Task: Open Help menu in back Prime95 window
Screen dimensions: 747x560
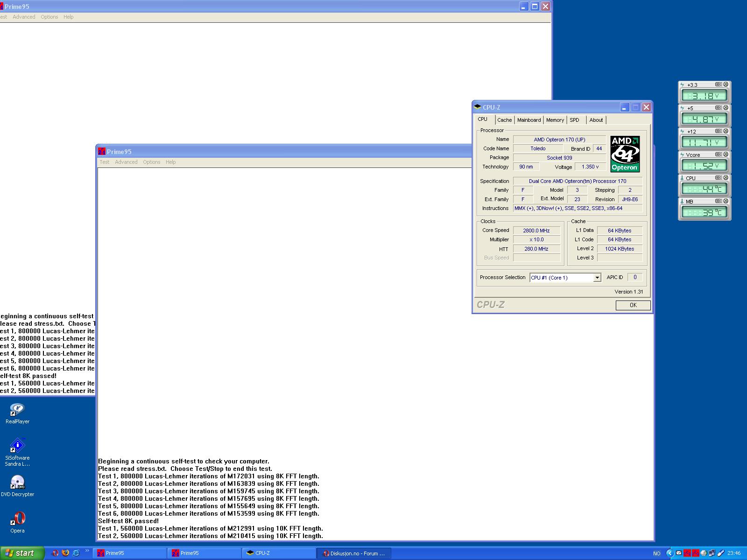Action: (69, 17)
